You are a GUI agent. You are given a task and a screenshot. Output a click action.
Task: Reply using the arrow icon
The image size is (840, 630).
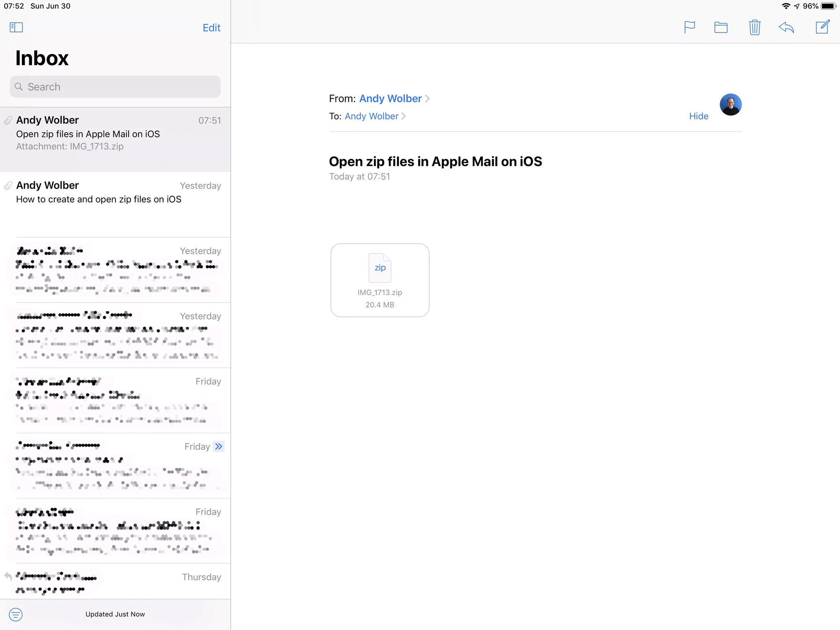point(786,27)
